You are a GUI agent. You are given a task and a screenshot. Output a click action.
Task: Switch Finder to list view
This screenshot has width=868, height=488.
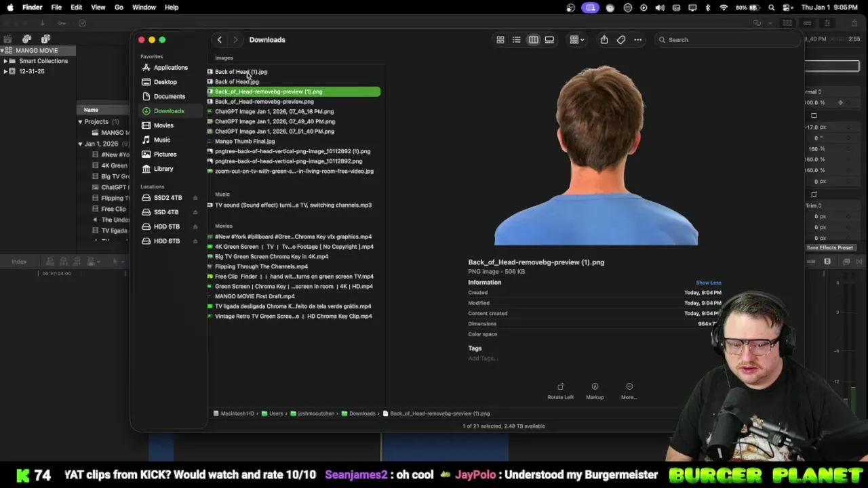click(517, 40)
